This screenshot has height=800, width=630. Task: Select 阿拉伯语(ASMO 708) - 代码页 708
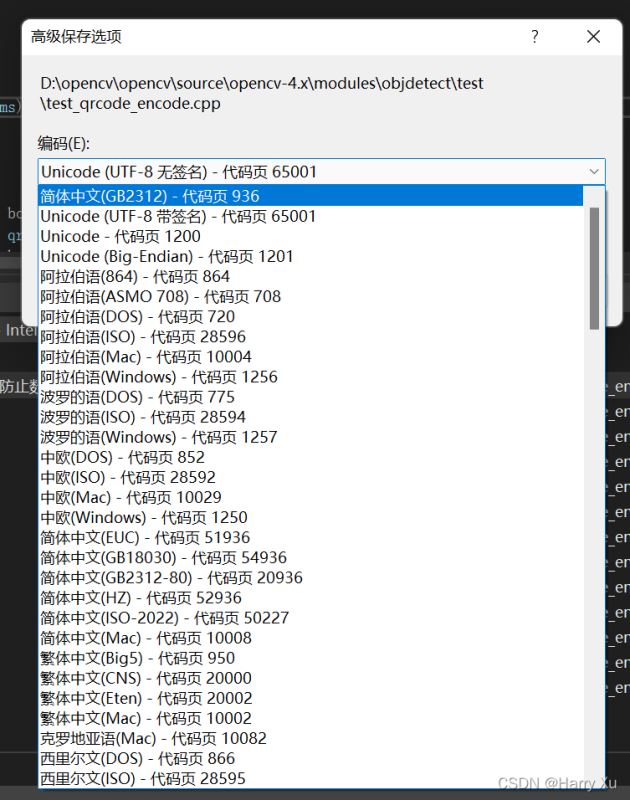[160, 296]
